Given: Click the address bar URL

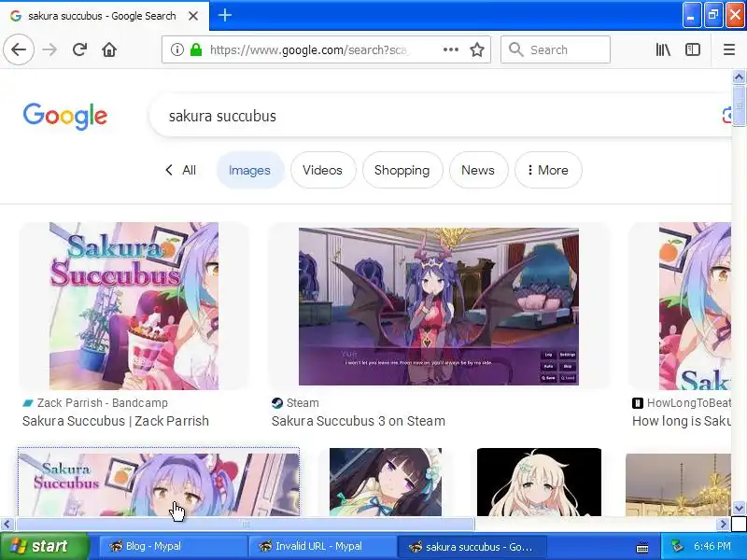Looking at the screenshot, I should 310,49.
